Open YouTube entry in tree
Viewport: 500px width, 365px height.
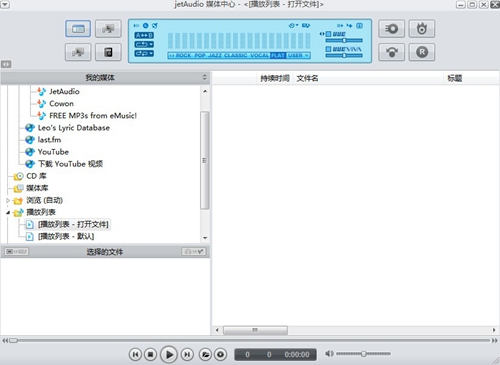pos(53,152)
